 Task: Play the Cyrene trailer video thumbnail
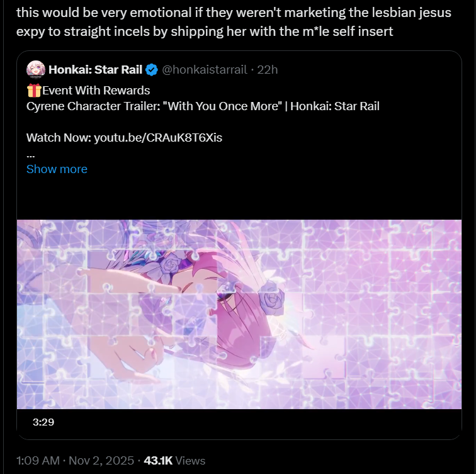pos(239,314)
